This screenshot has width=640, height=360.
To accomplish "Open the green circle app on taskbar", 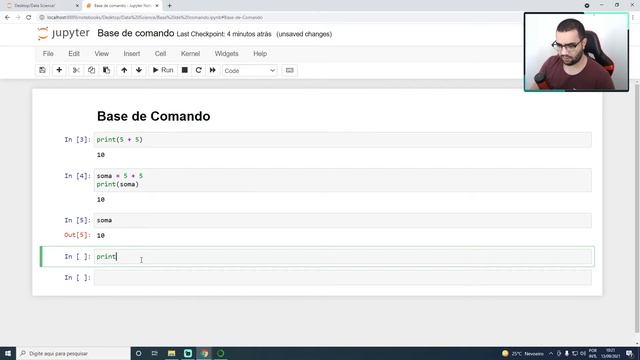I will [221, 353].
